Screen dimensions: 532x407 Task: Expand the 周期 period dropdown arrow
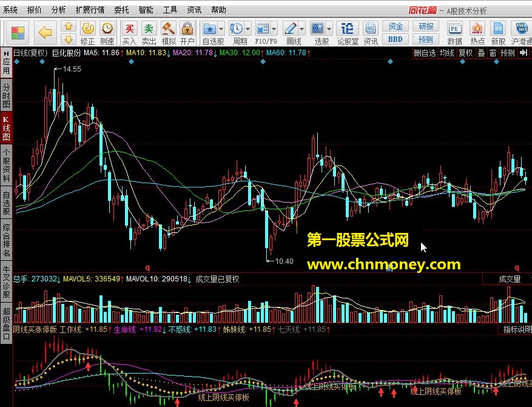tap(247, 29)
